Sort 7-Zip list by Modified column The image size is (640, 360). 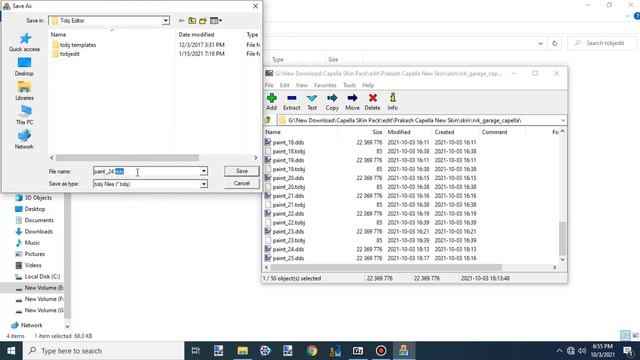click(408, 132)
